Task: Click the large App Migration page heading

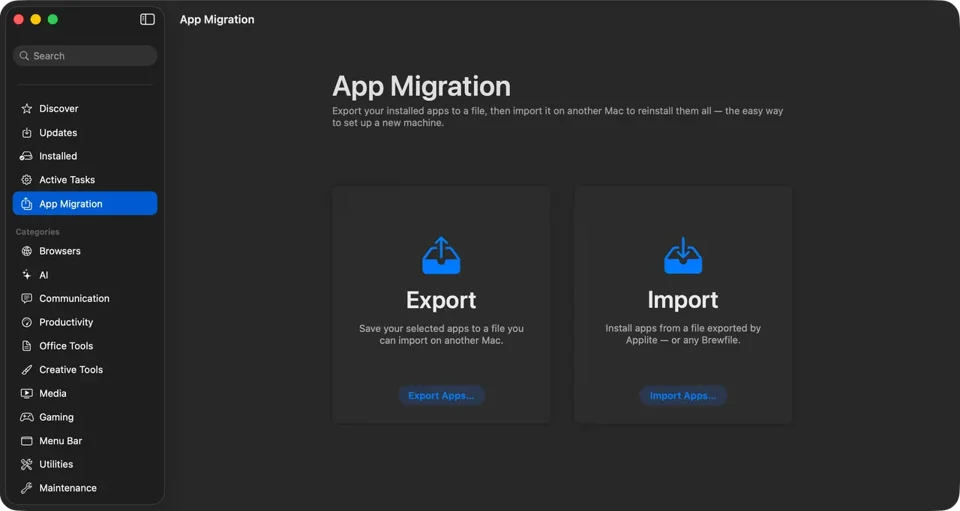Action: [x=421, y=86]
